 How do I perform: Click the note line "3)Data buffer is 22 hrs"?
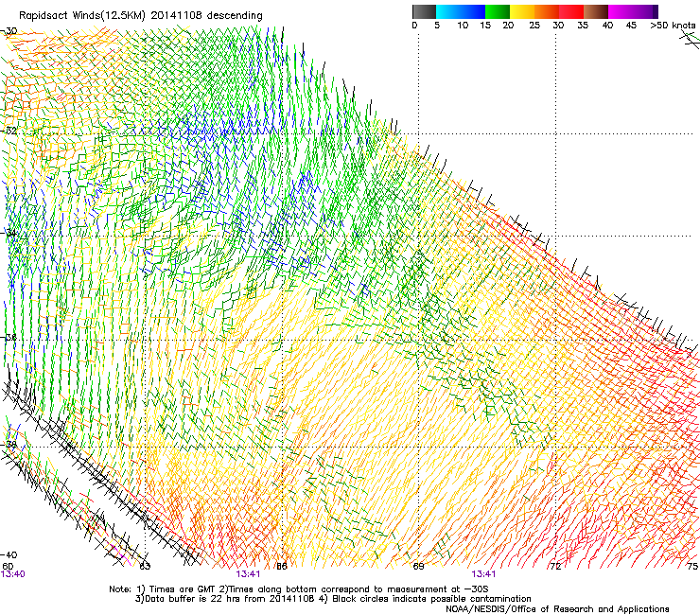333,599
